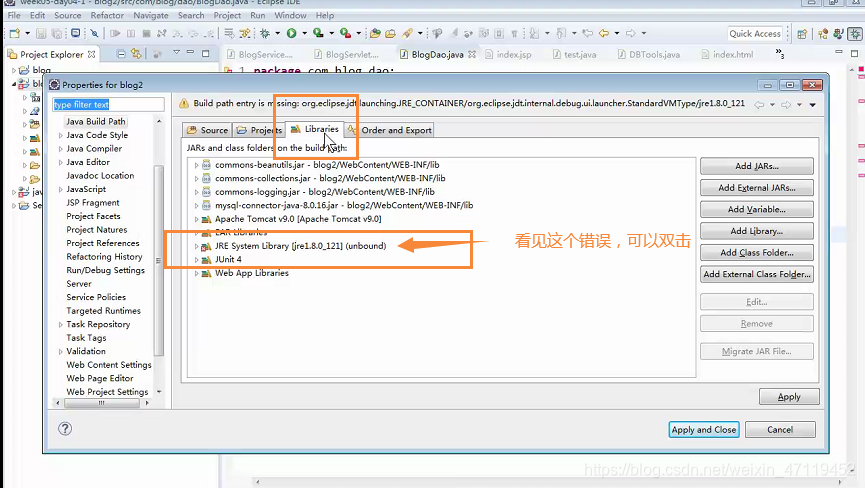Select Targeted Runtimes in properties tree
The width and height of the screenshot is (865, 488).
pyautogui.click(x=103, y=310)
